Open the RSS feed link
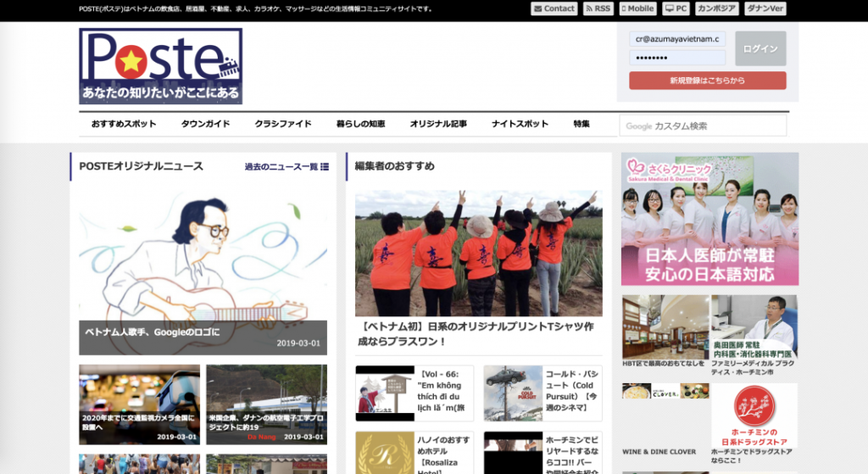Viewport: 868px width, 474px height. pyautogui.click(x=598, y=8)
